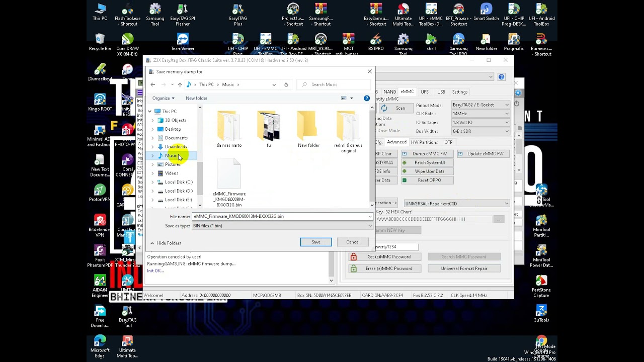644x362 pixels.
Task: Open IO Voltage dropdown
Action: pos(480,122)
